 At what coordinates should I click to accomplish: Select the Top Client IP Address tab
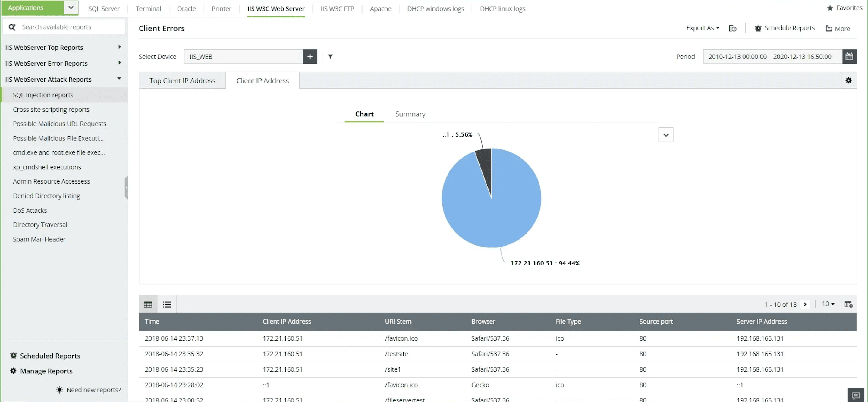point(182,80)
